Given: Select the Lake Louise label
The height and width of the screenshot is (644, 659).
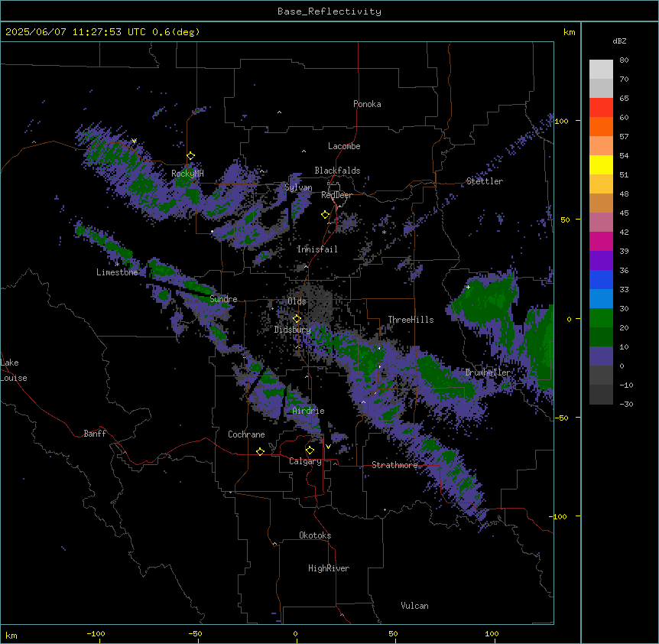Looking at the screenshot, I should (x=14, y=370).
